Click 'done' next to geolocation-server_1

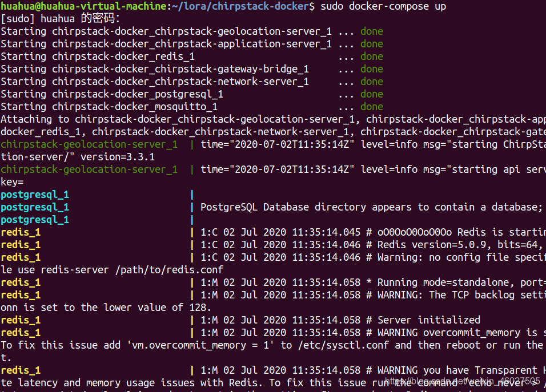click(372, 31)
